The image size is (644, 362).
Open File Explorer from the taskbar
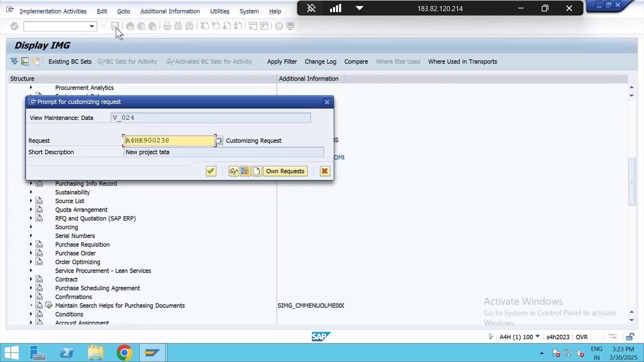click(x=96, y=353)
